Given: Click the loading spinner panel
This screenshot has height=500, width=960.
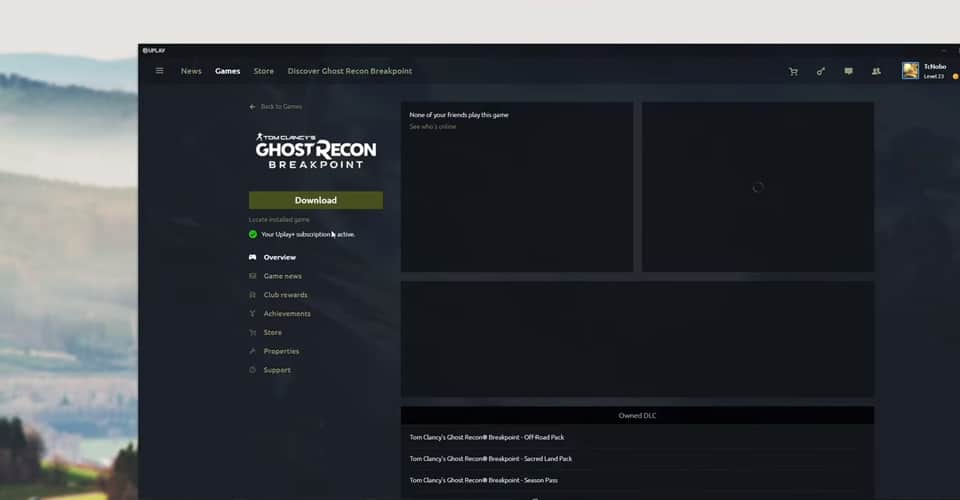Looking at the screenshot, I should 758,187.
